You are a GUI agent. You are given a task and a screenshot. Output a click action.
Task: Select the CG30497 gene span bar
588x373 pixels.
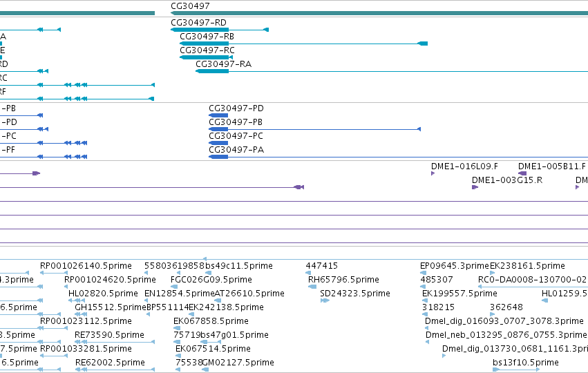[x=379, y=13]
